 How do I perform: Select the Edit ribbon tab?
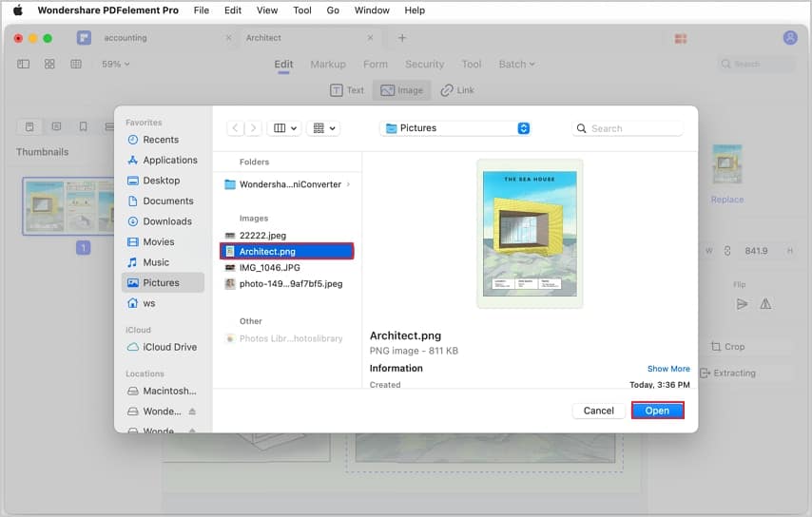283,65
